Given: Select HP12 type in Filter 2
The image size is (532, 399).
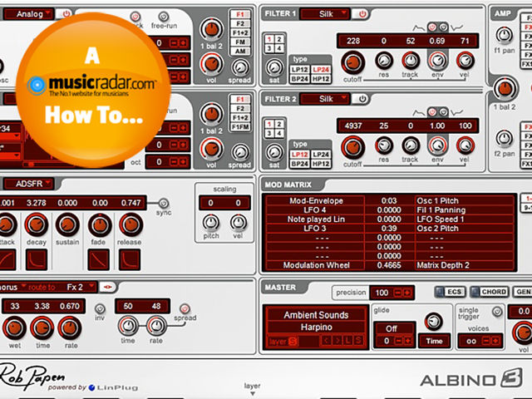Looking at the screenshot, I should (x=321, y=164).
